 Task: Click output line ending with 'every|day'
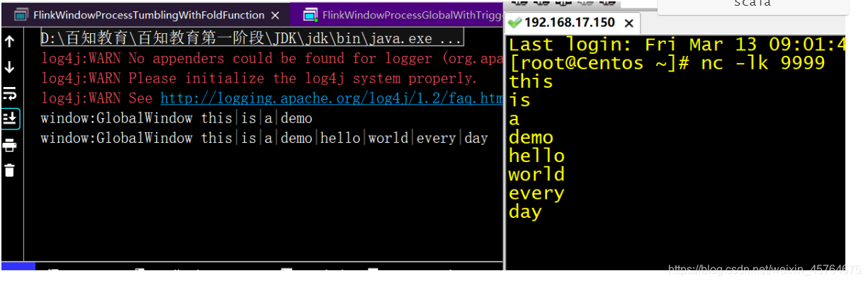pyautogui.click(x=264, y=137)
